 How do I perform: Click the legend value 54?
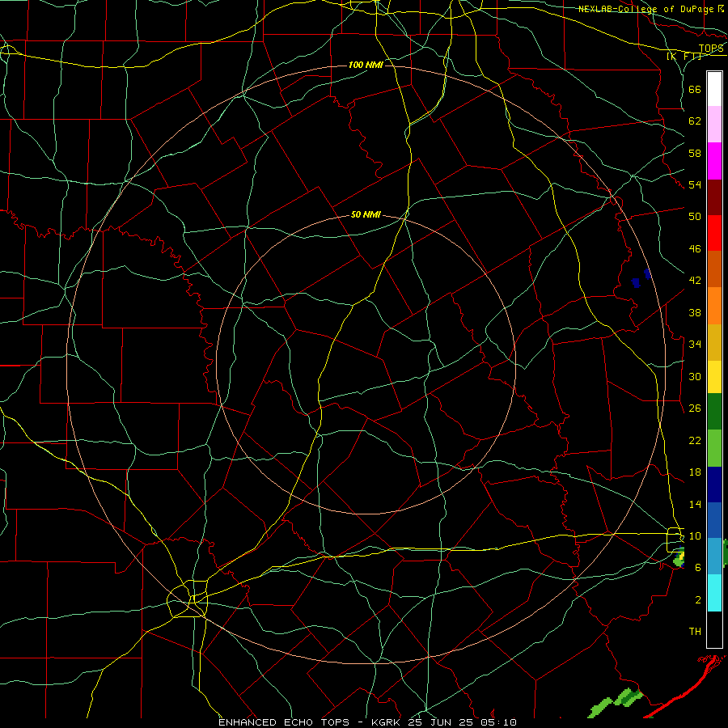click(x=695, y=184)
